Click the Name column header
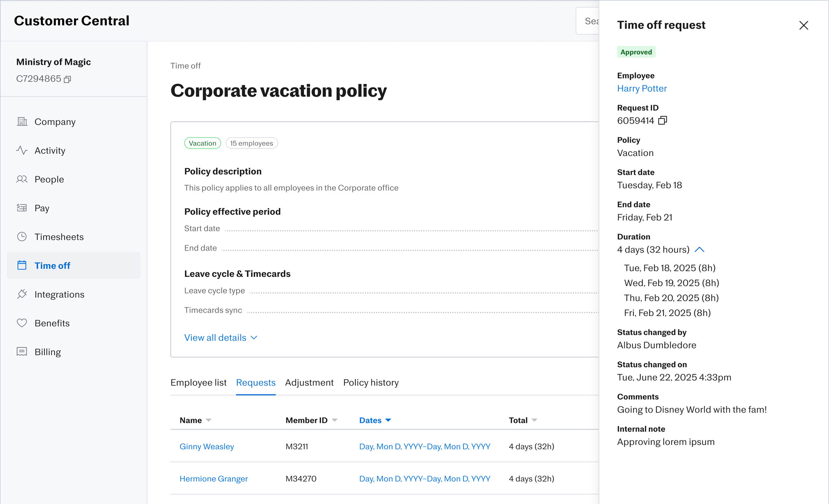This screenshot has width=829, height=504. (191, 420)
